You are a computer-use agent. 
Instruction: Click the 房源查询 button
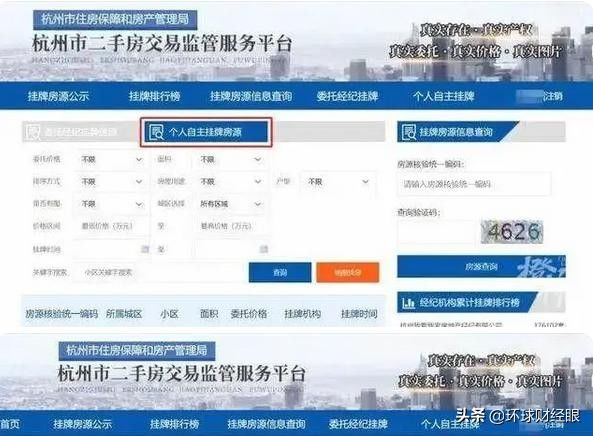pos(481,267)
